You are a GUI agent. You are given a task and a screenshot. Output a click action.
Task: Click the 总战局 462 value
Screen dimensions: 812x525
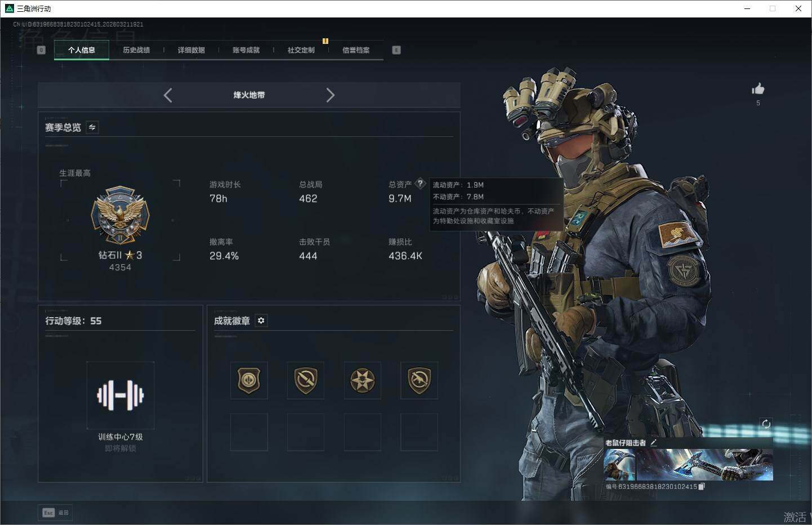tap(308, 199)
